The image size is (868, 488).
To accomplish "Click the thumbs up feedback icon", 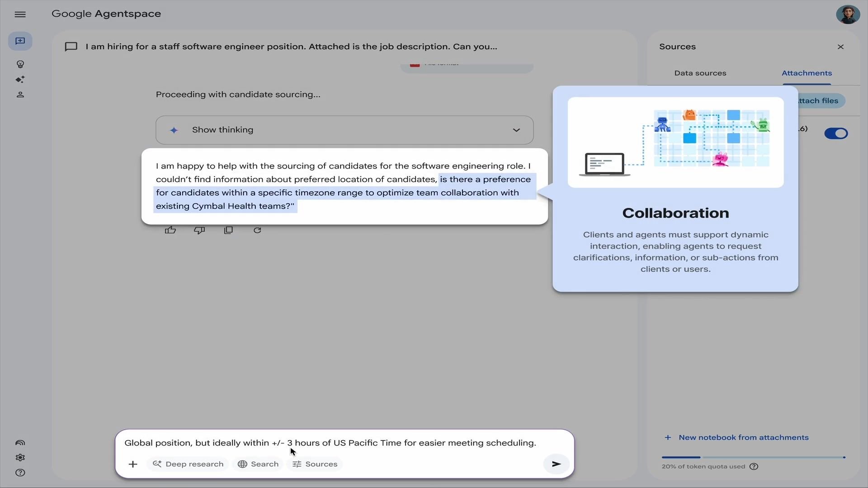I will [170, 230].
